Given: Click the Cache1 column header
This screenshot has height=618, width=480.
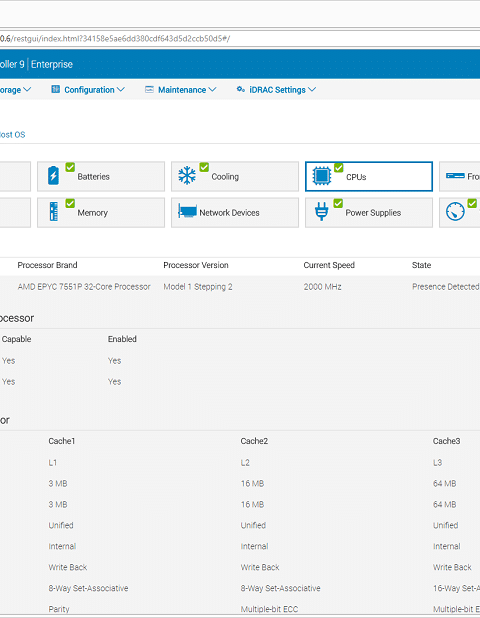Looking at the screenshot, I should pos(62,441).
